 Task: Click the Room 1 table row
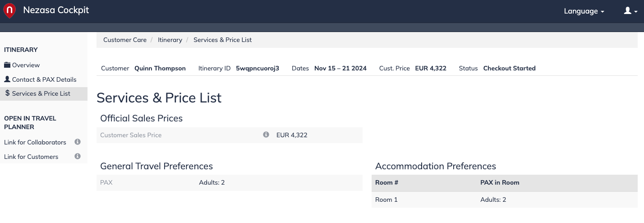(x=505, y=200)
